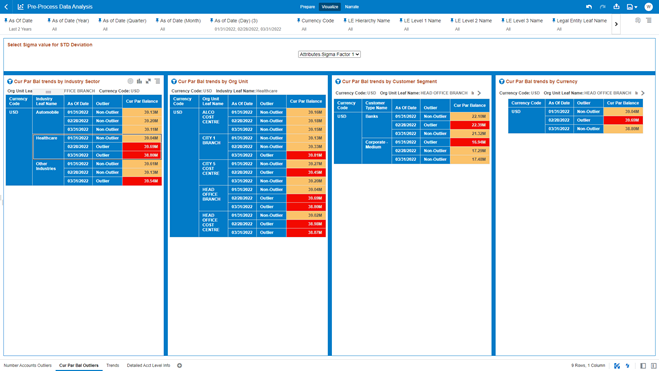Add a new canvas with the plus icon
Image resolution: width=659 pixels, height=371 pixels.
point(179,366)
